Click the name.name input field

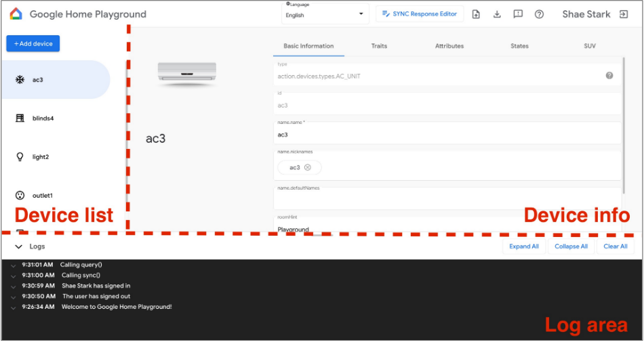click(447, 135)
